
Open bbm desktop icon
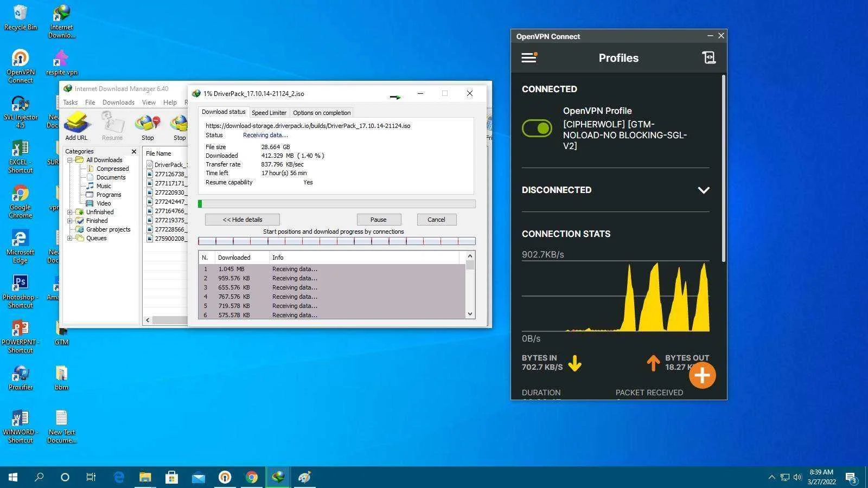coord(61,377)
